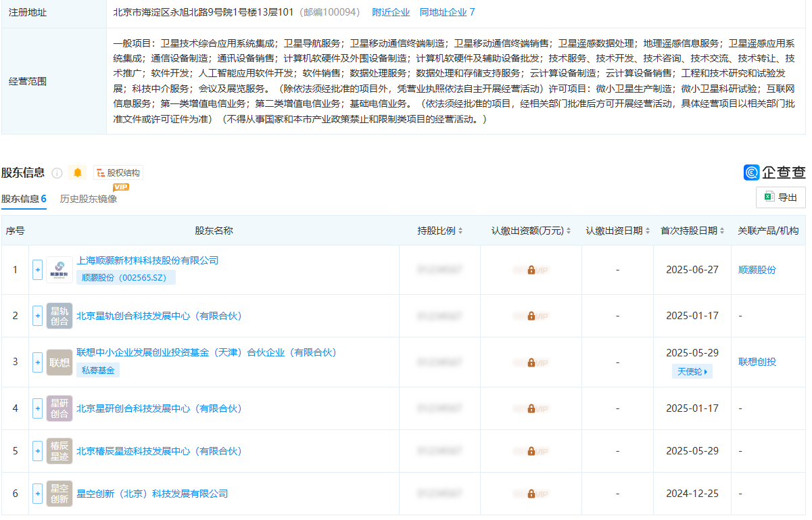
Task: Click VIP lock icon in row 2
Action: 531,316
